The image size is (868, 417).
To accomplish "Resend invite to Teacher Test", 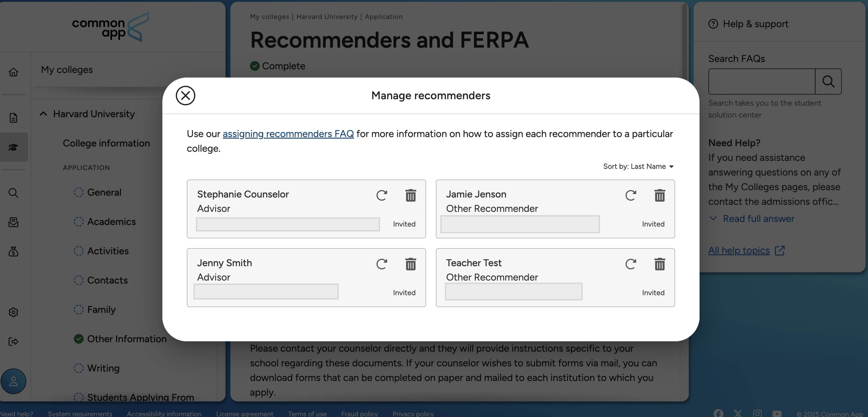I will (x=631, y=264).
